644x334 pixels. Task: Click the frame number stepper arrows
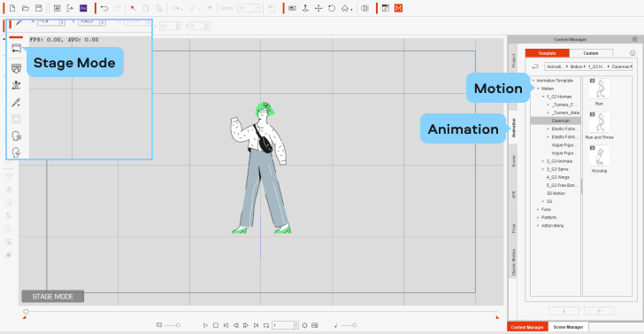pyautogui.click(x=296, y=325)
